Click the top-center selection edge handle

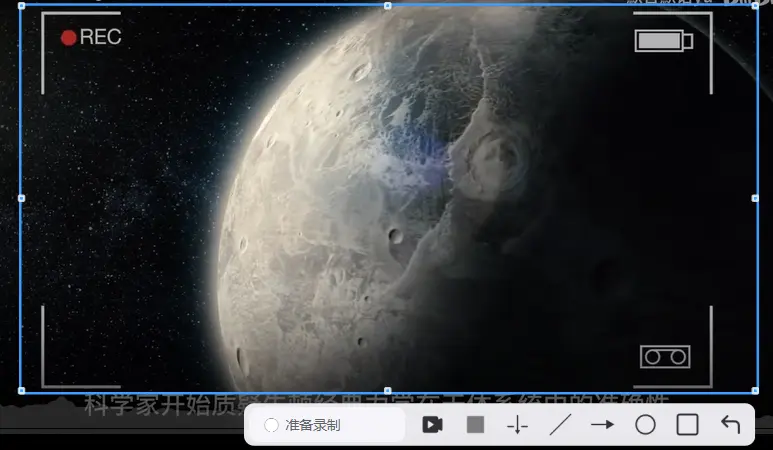pyautogui.click(x=388, y=6)
